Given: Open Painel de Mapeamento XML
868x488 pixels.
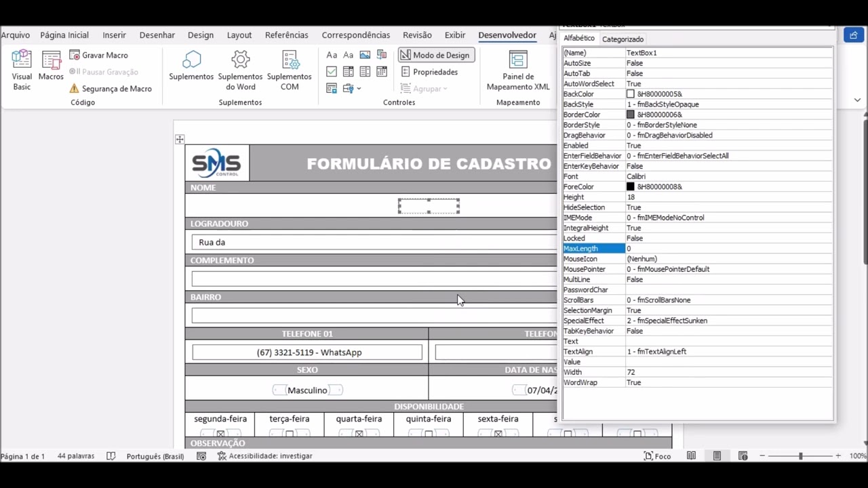Looking at the screenshot, I should click(518, 70).
